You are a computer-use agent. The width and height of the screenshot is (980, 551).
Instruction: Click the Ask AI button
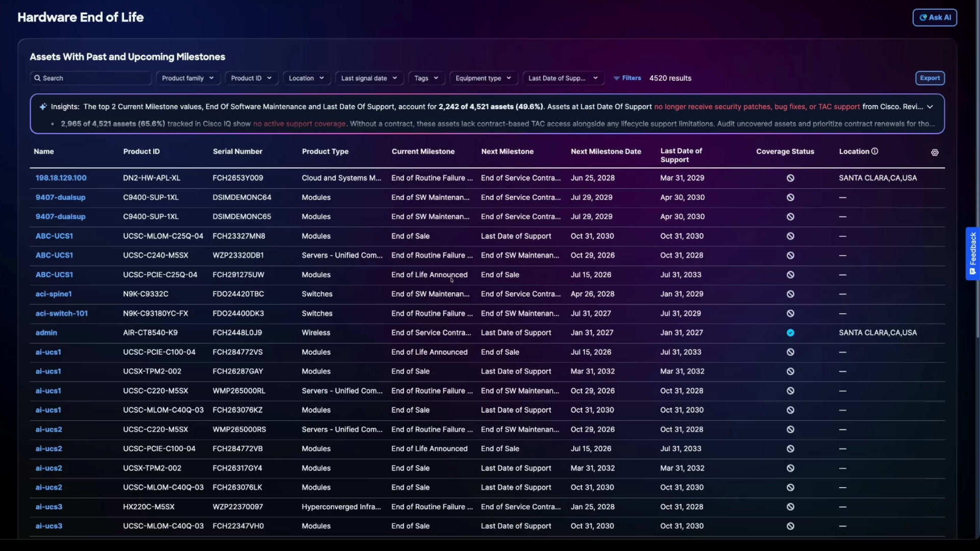(x=935, y=17)
